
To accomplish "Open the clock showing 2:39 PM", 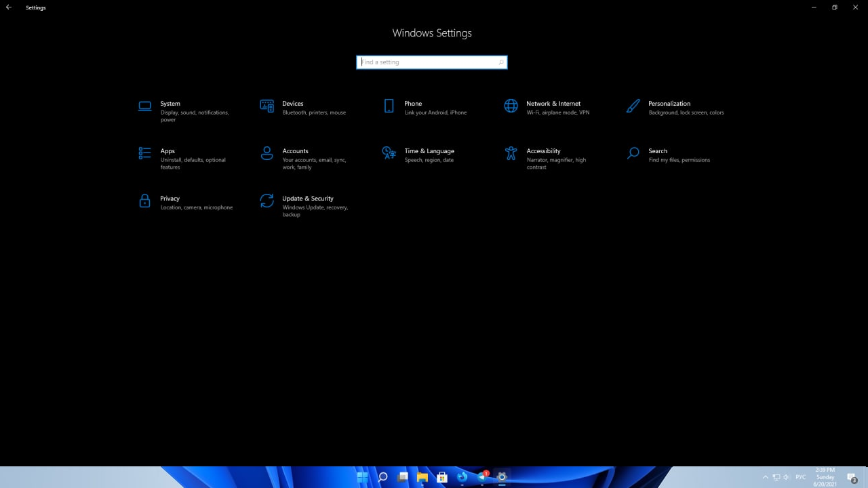I will [x=825, y=477].
